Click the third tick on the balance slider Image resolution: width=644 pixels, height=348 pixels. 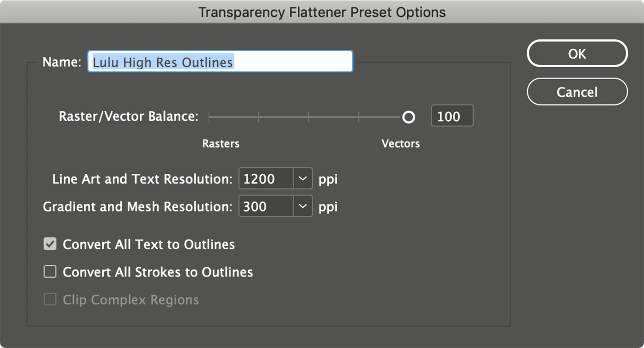[x=358, y=117]
